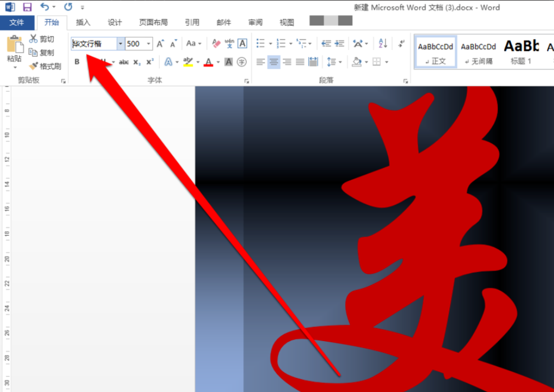554x392 pixels.
Task: Switch to the 插入 tab
Action: [83, 22]
